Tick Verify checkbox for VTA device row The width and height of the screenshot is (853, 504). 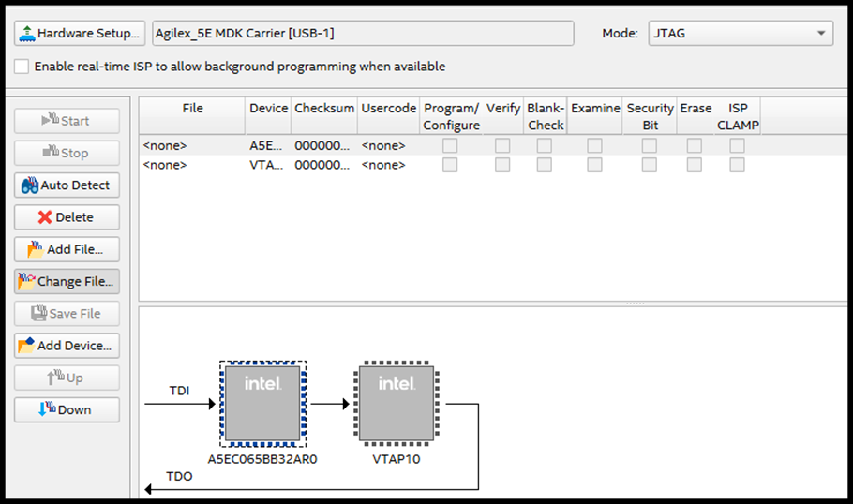tap(502, 165)
